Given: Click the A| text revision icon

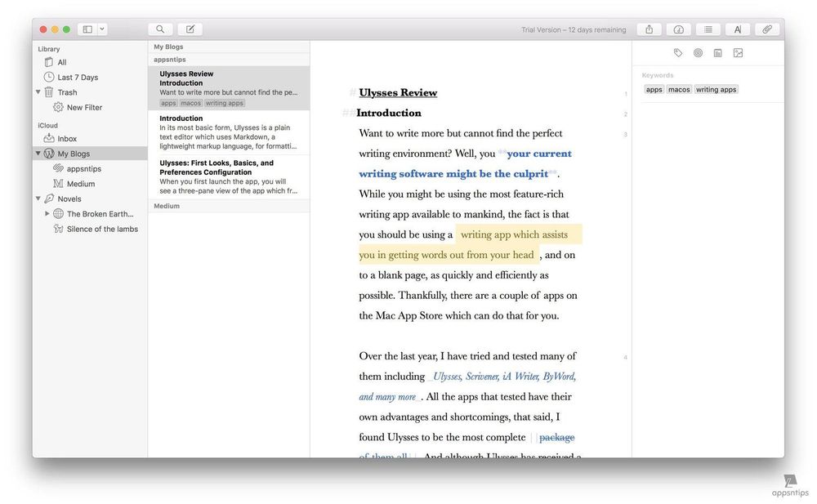Looking at the screenshot, I should point(737,29).
